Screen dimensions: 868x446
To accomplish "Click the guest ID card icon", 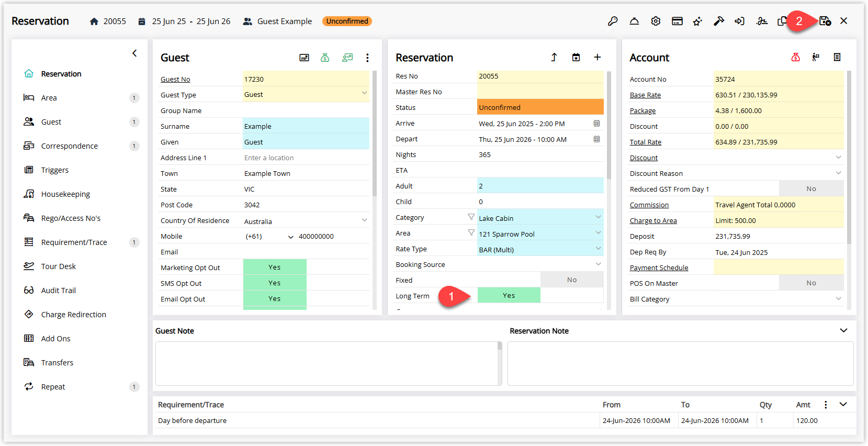I will 304,58.
